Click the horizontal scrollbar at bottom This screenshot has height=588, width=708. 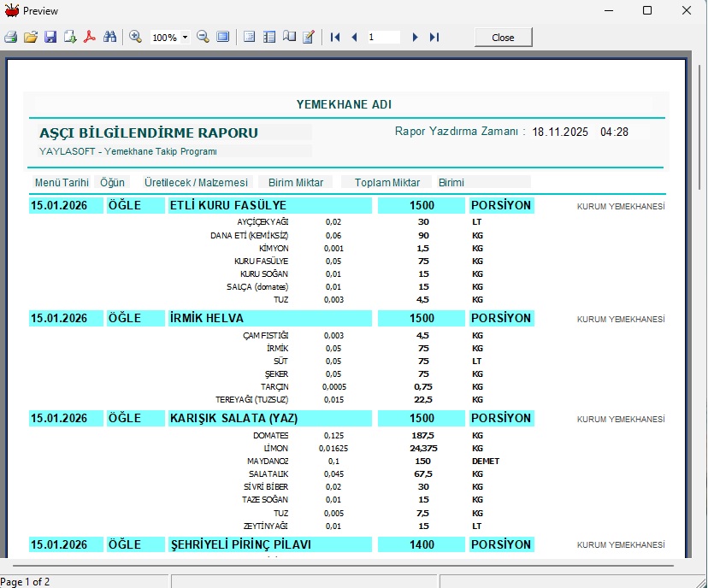[x=342, y=565]
